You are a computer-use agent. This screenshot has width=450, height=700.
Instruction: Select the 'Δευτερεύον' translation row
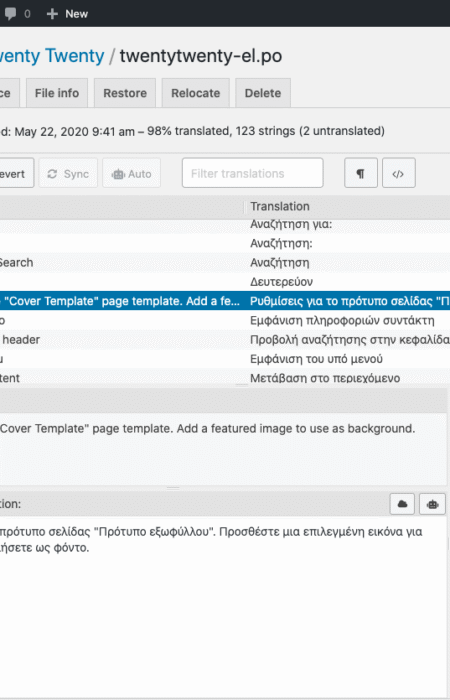(x=225, y=282)
